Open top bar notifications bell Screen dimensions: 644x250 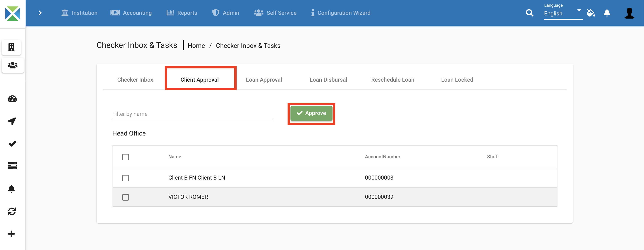tap(607, 13)
